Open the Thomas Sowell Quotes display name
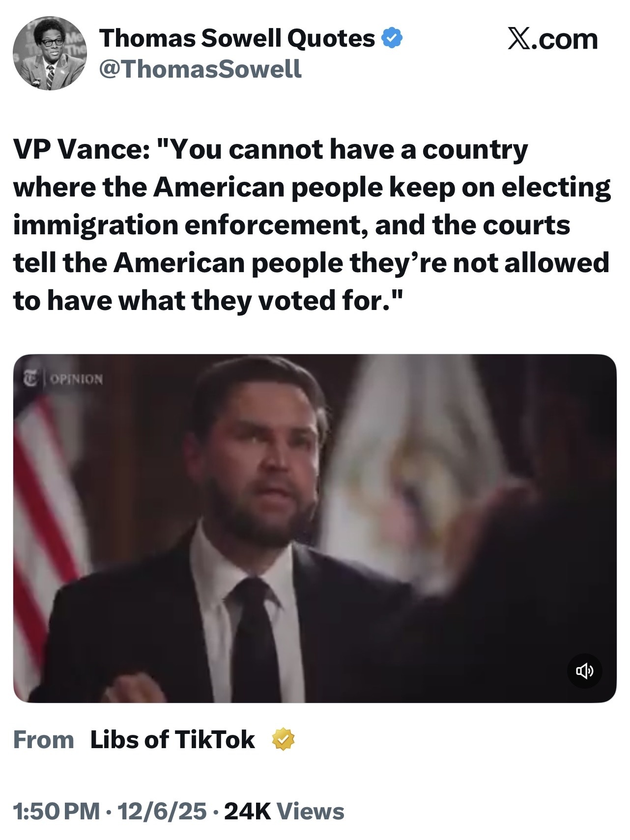Viewport: 630px width, 840px height. [x=237, y=38]
